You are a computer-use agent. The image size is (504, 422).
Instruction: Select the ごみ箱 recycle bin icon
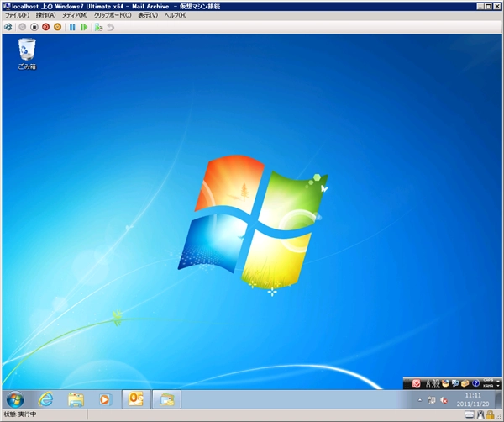click(27, 54)
